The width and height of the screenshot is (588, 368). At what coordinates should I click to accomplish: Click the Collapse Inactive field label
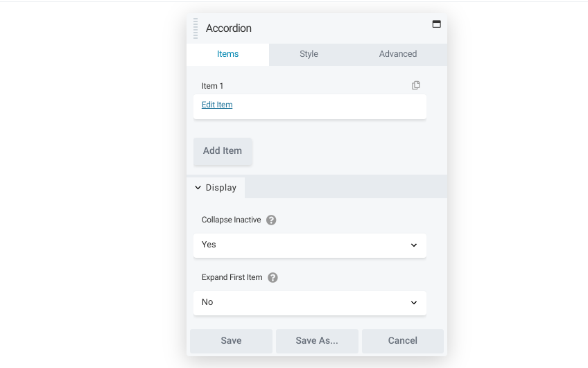coord(231,220)
